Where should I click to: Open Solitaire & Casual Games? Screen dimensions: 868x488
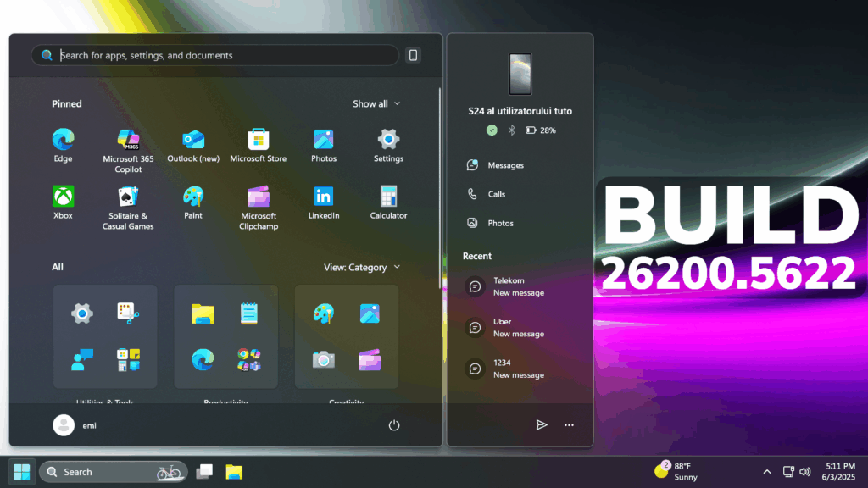click(x=128, y=208)
